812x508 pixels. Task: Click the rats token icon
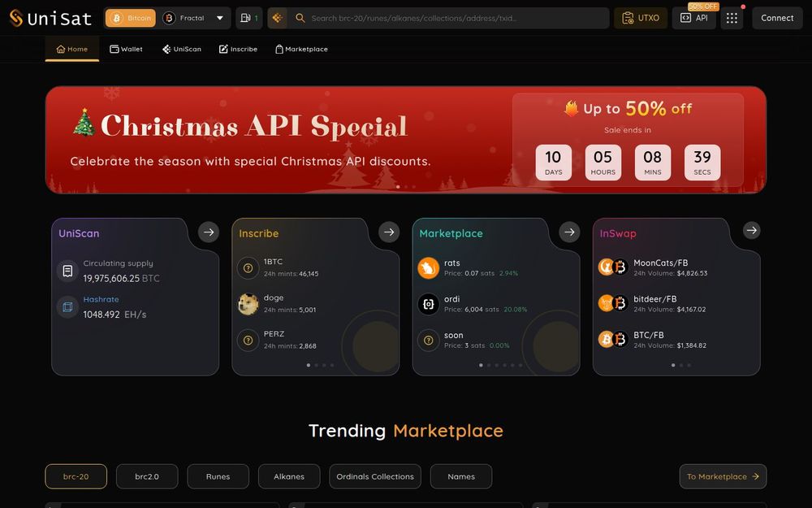click(x=428, y=268)
